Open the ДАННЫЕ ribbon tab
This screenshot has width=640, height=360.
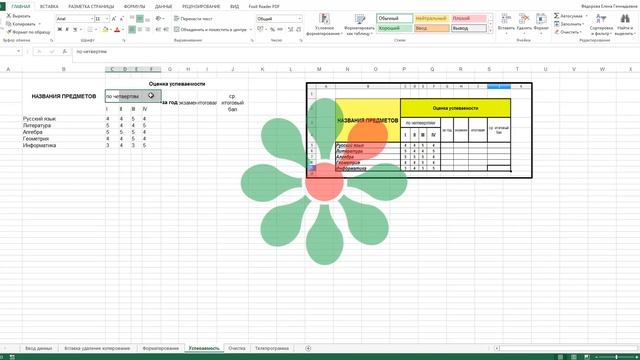pos(163,7)
